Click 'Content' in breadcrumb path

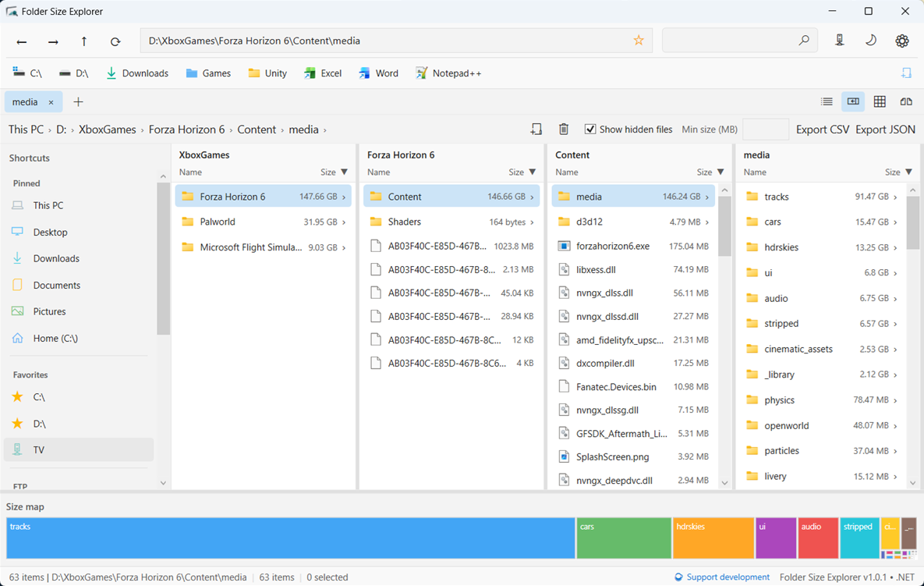pos(257,129)
